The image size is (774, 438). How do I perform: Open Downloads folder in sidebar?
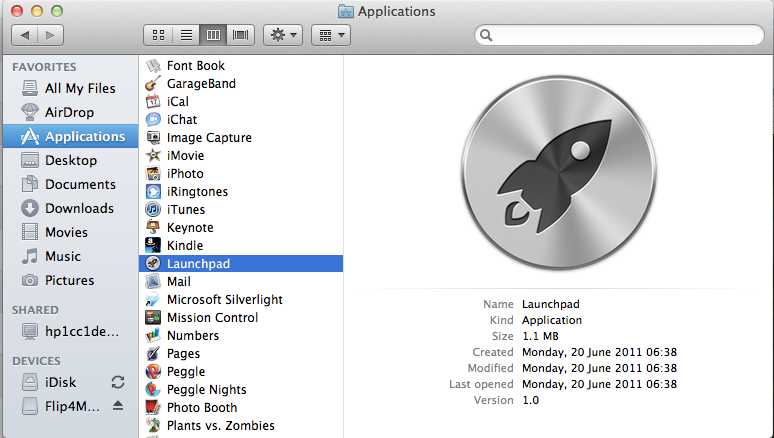tap(71, 208)
